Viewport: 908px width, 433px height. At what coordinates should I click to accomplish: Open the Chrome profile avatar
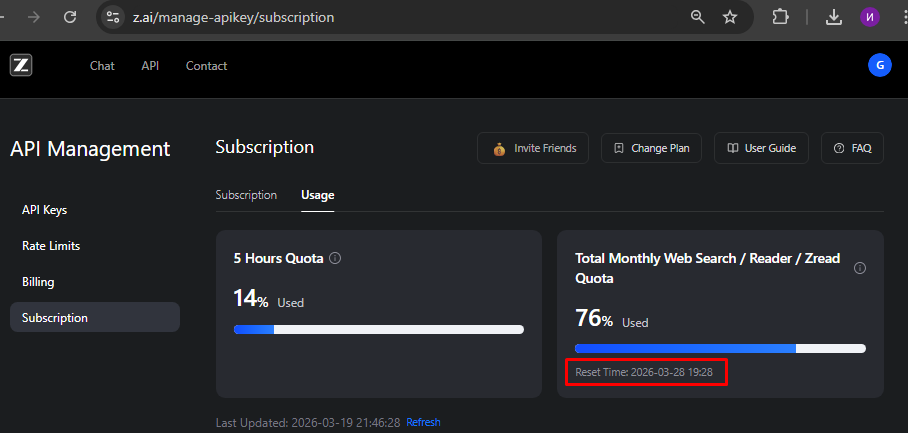click(869, 17)
